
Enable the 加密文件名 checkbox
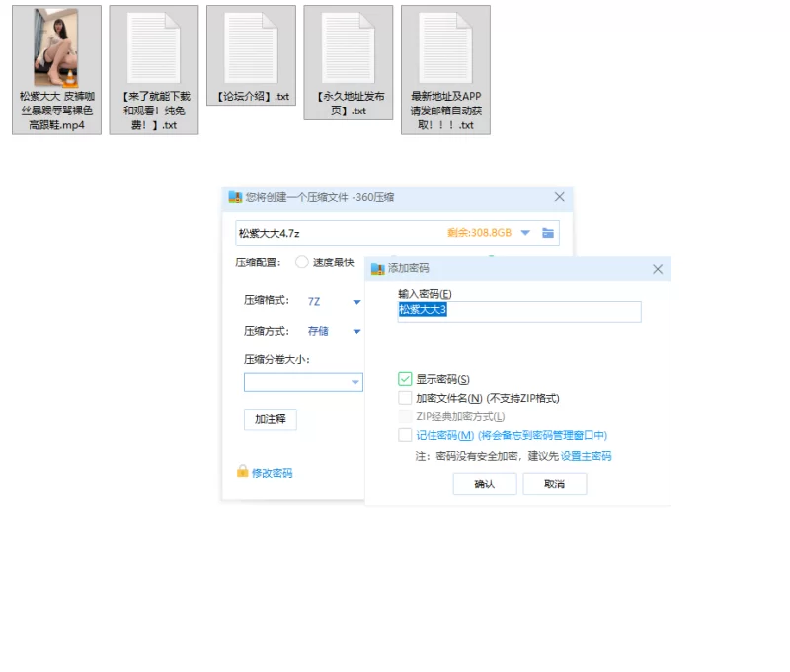(405, 398)
